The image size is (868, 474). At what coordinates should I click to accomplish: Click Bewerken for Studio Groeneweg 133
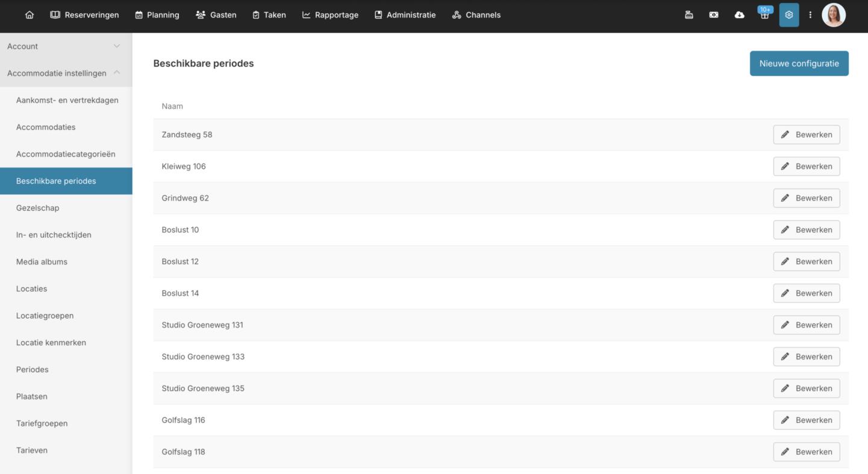[806, 357]
